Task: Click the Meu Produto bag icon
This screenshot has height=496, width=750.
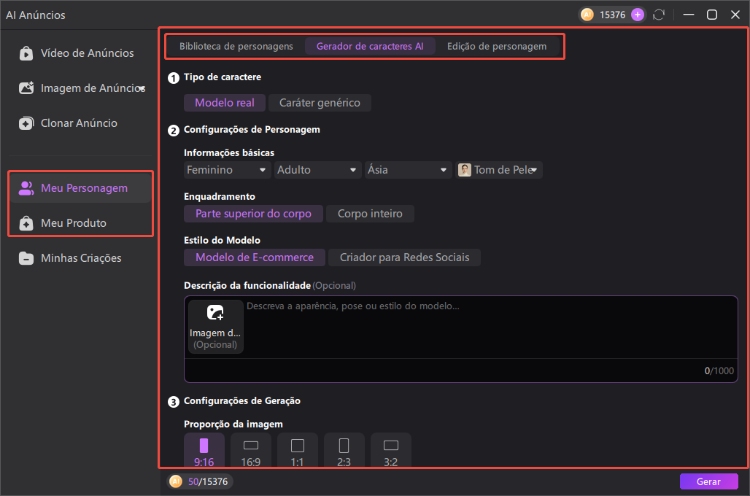Action: click(x=26, y=223)
